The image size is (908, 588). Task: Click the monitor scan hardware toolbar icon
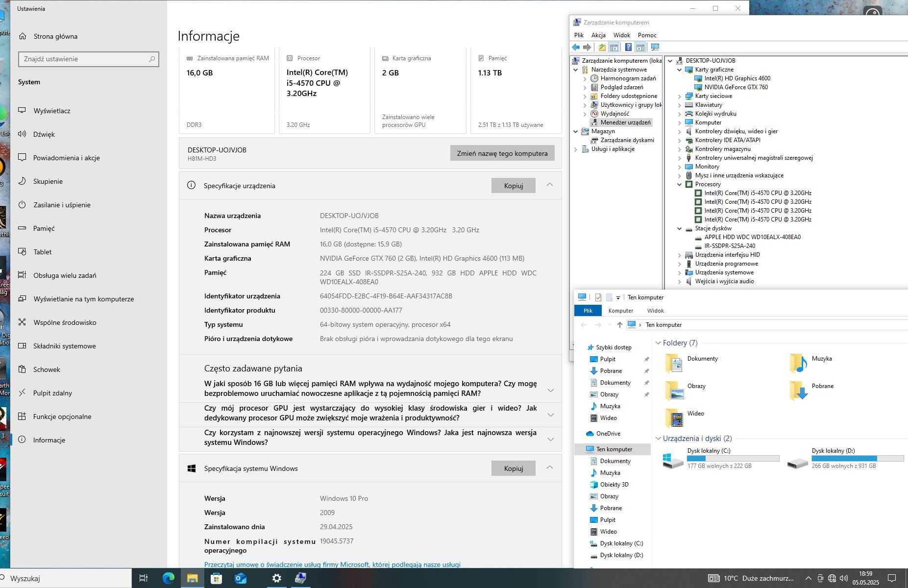pos(655,48)
